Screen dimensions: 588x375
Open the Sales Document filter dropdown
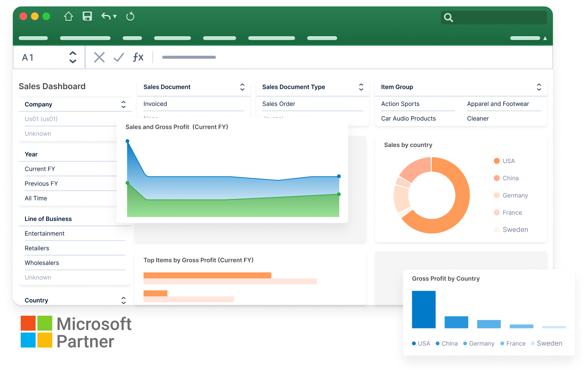tap(242, 87)
